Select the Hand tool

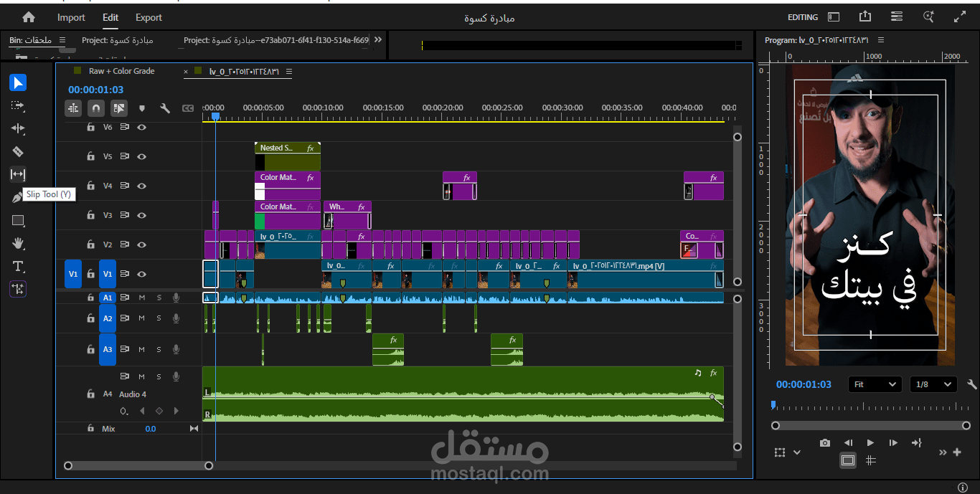[17, 243]
